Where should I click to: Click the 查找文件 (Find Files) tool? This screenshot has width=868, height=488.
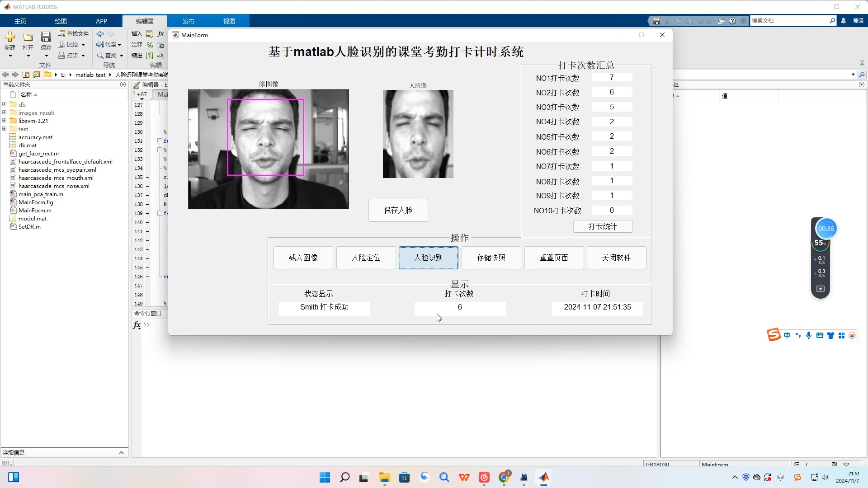pos(73,34)
